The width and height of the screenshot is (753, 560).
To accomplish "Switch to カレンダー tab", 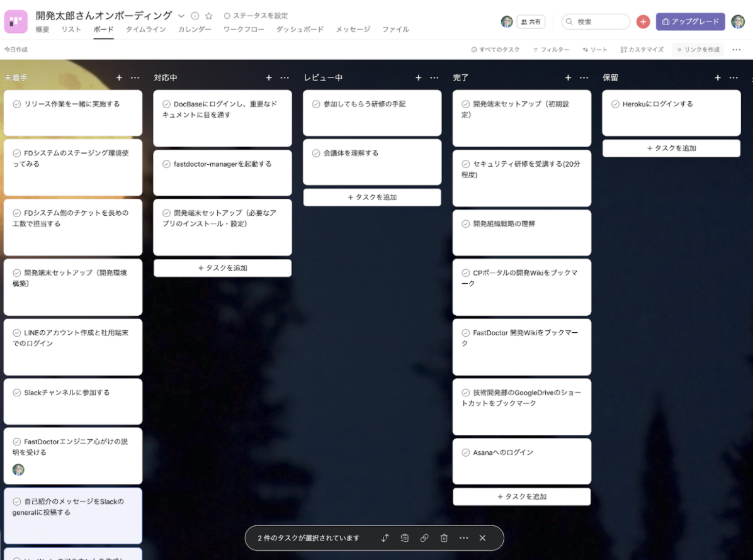I will click(195, 30).
